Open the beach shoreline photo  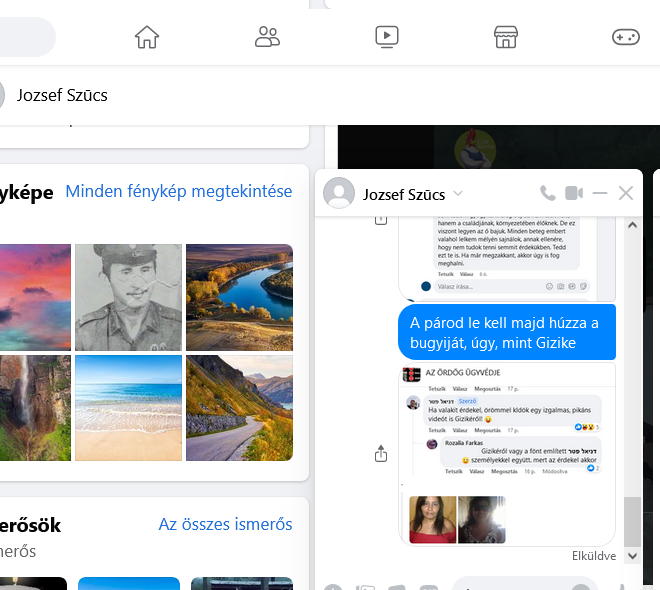tap(128, 408)
